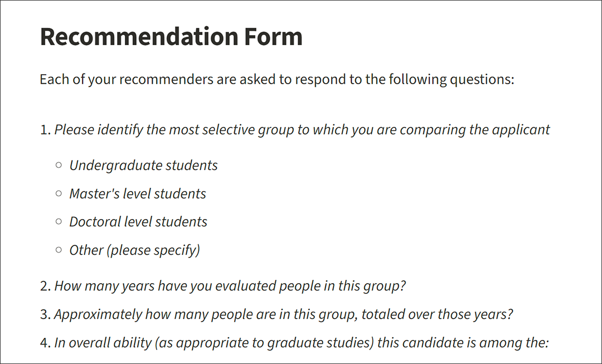The height and width of the screenshot is (364, 602).
Task: Click the text 'Master's level students'
Action: pos(138,193)
